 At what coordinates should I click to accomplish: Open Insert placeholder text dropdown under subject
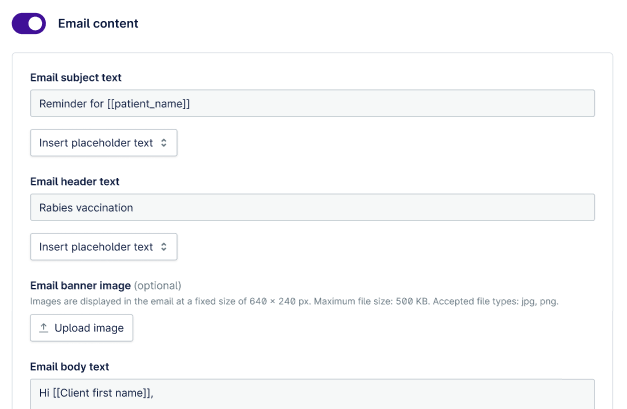103,143
